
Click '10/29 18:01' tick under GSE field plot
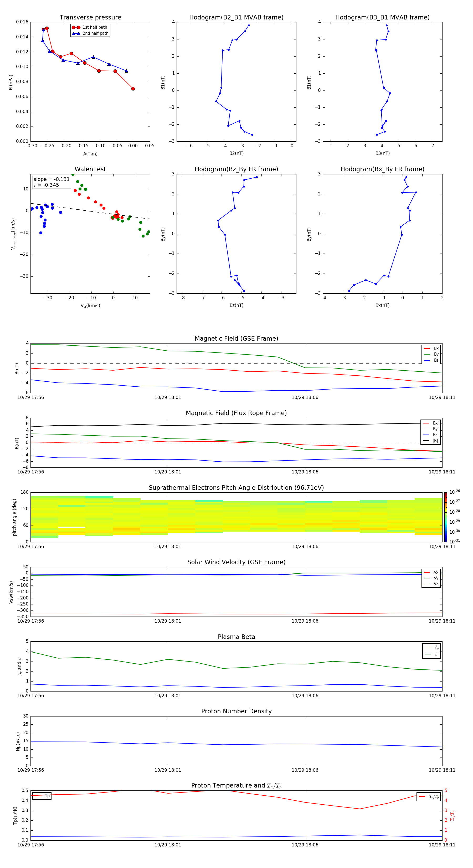tap(168, 398)
